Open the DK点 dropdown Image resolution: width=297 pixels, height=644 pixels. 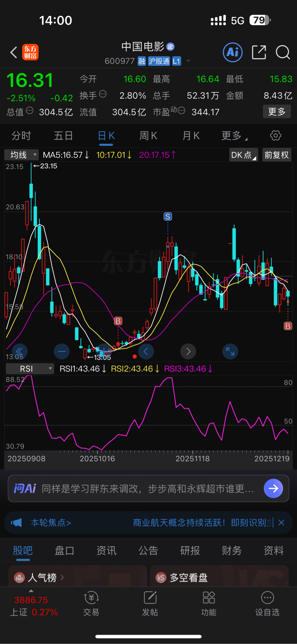244,155
